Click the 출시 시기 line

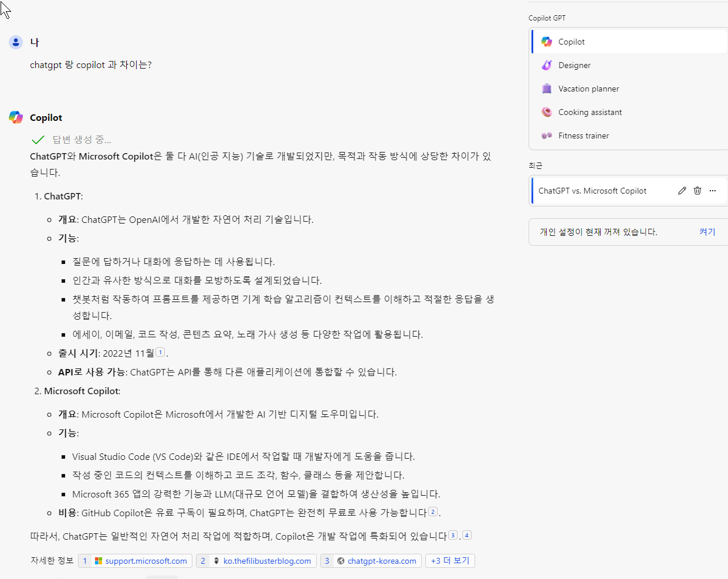113,353
